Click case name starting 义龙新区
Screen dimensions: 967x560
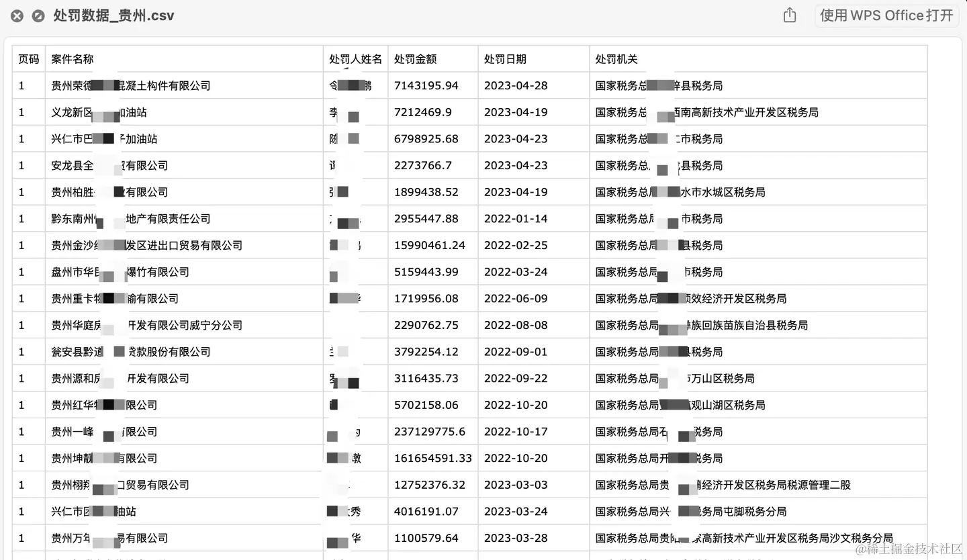pos(184,112)
